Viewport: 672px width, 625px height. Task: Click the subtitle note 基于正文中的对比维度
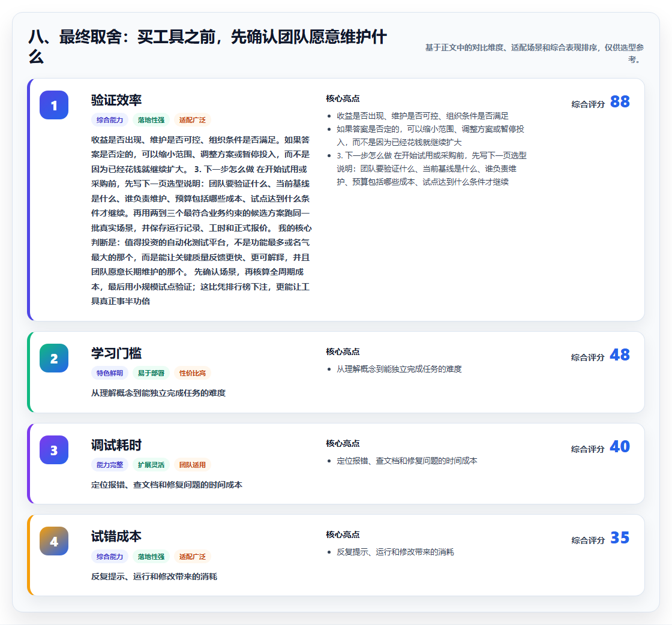535,53
